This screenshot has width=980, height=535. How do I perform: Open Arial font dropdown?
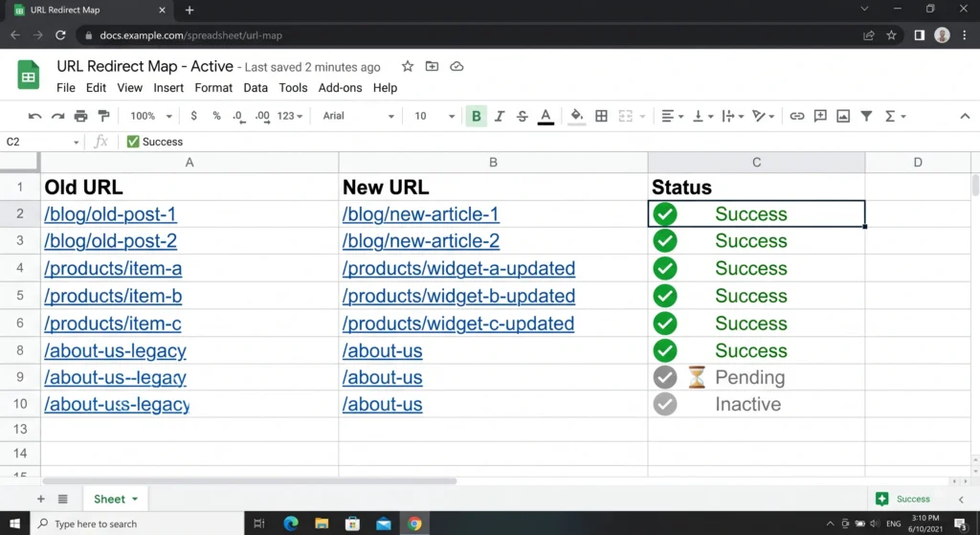(x=358, y=116)
